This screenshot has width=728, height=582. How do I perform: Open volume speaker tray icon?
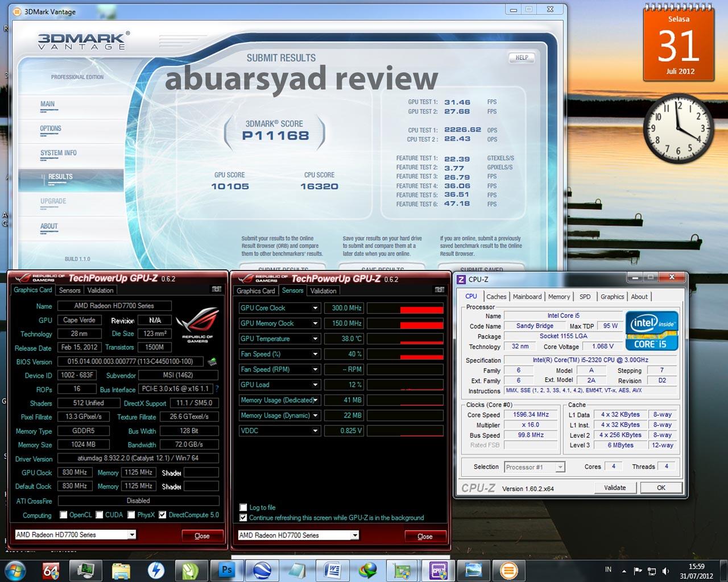pyautogui.click(x=665, y=571)
